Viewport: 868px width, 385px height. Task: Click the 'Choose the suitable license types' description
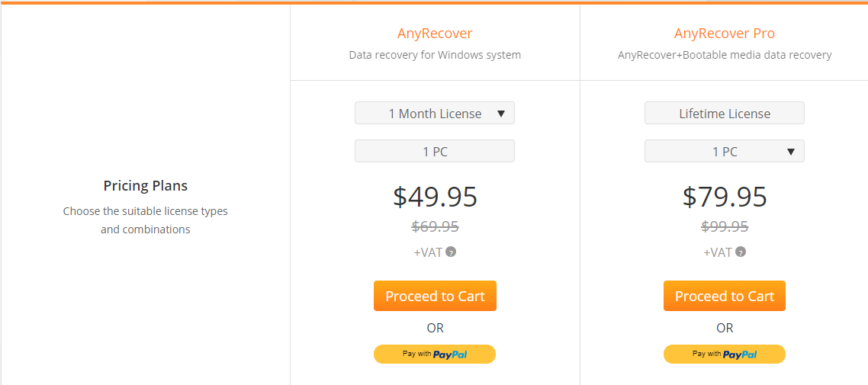coord(146,220)
